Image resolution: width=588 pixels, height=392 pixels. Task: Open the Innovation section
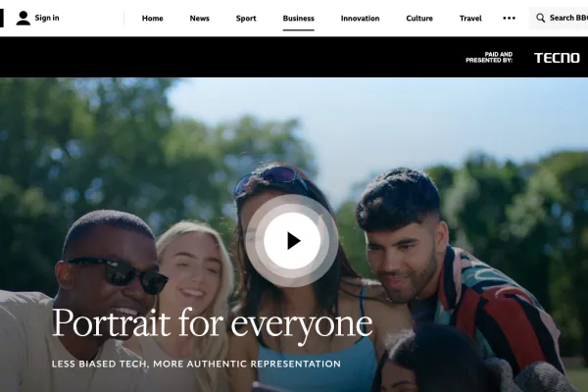pyautogui.click(x=360, y=19)
